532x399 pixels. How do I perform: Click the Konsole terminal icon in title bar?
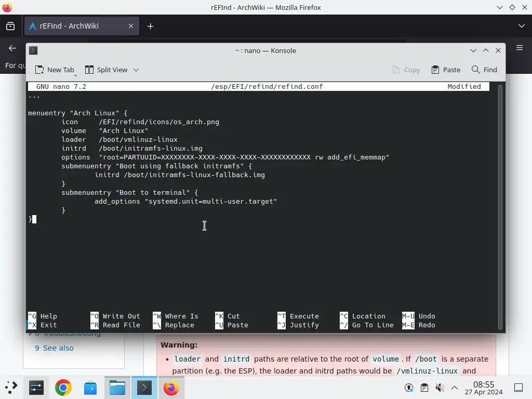pyautogui.click(x=33, y=50)
